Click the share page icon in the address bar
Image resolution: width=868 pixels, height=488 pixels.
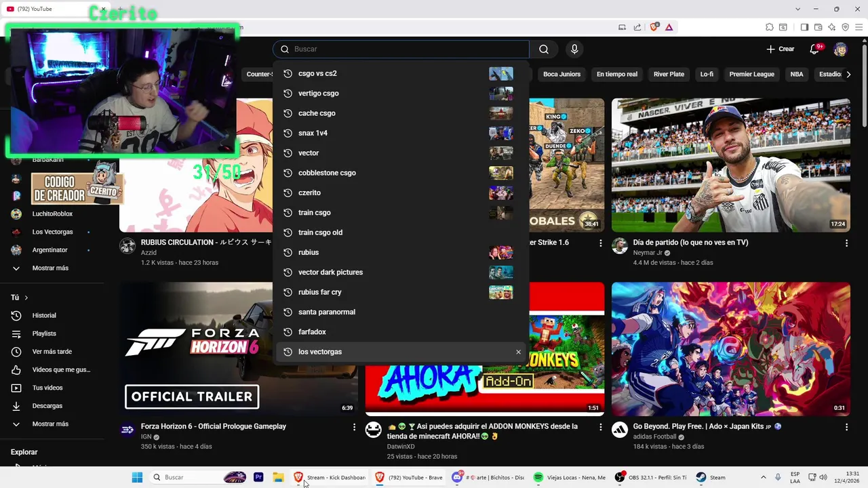click(x=637, y=27)
